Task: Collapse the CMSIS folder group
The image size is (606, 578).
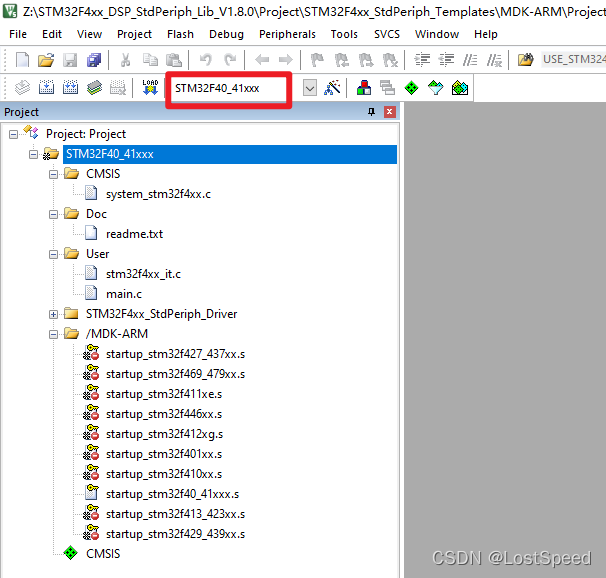Action: pos(54,175)
